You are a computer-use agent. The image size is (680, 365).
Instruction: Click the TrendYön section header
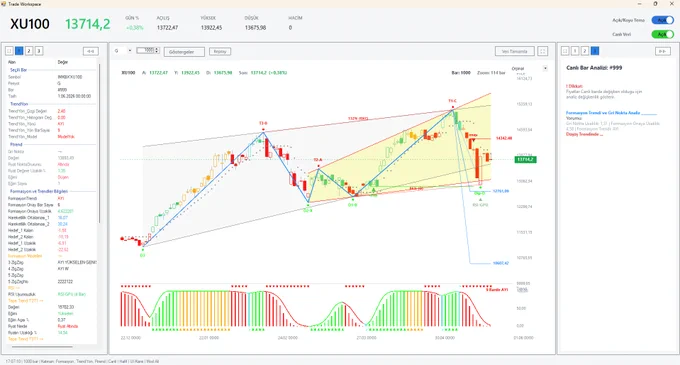(19, 104)
